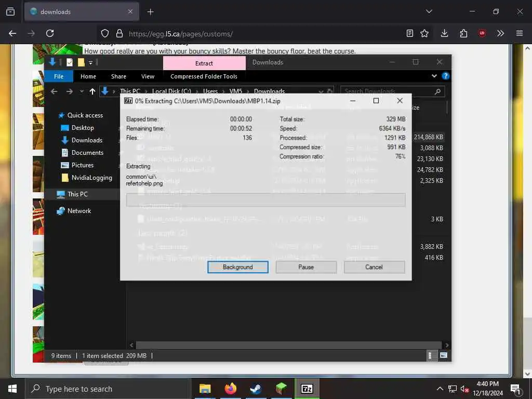The image size is (532, 399).
Task: Go forward in File Explorer
Action: 69,91
